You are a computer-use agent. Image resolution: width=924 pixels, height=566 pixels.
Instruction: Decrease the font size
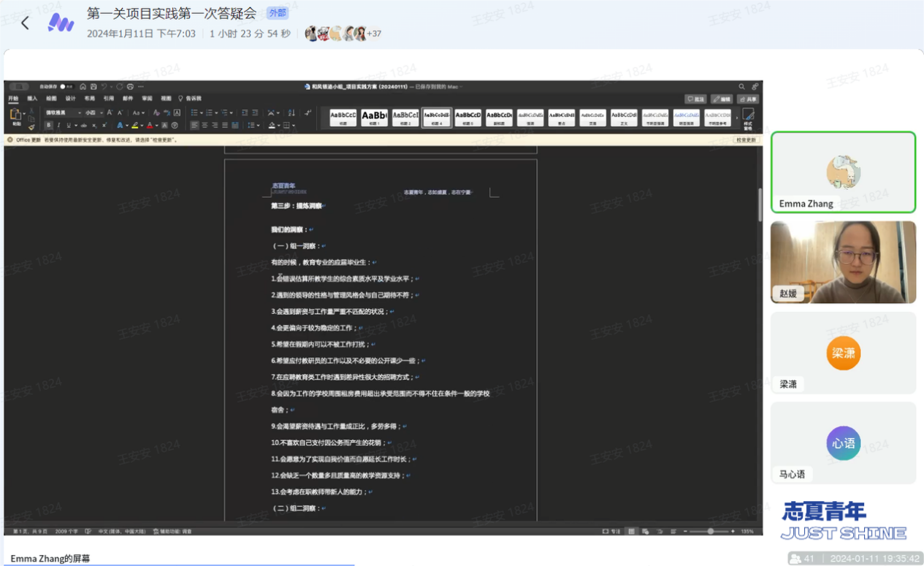tap(120, 112)
